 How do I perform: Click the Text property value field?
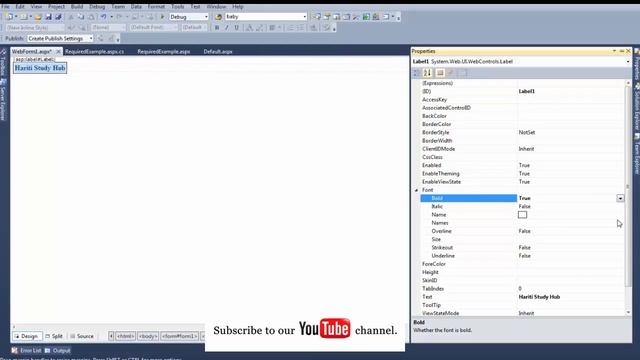pos(570,297)
